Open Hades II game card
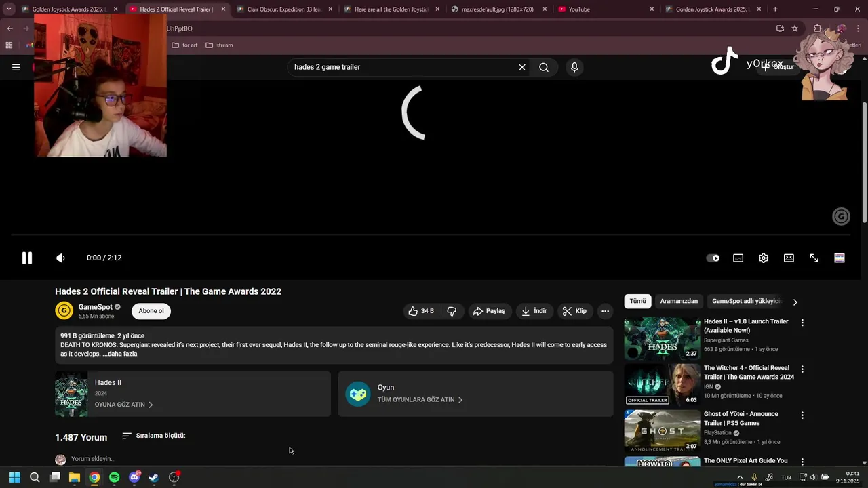The width and height of the screenshot is (868, 488). [x=193, y=394]
